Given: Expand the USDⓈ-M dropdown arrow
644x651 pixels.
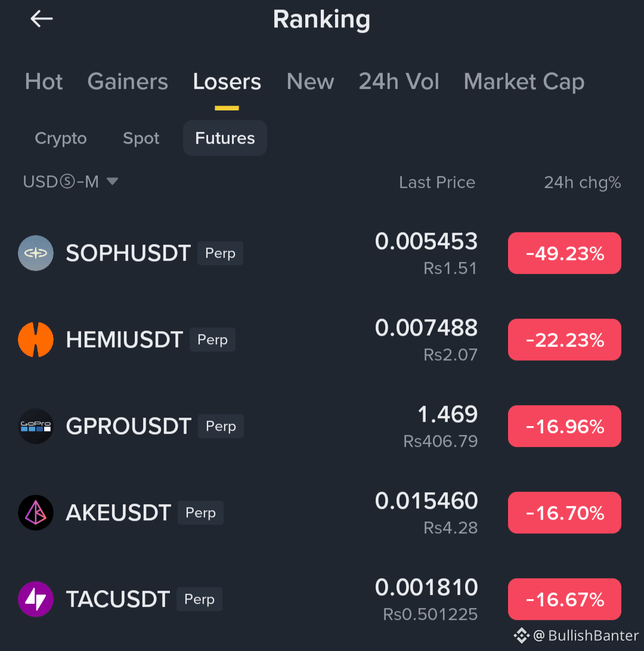Looking at the screenshot, I should pos(112,181).
